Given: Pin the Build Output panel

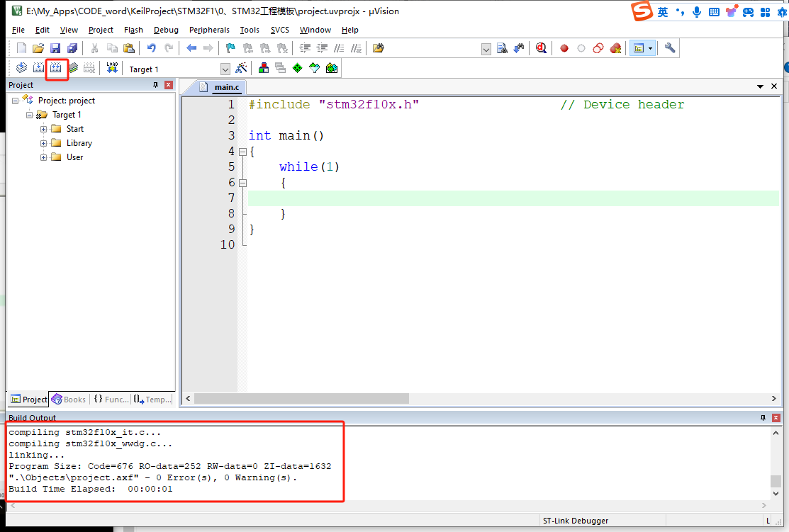Looking at the screenshot, I should (x=763, y=418).
